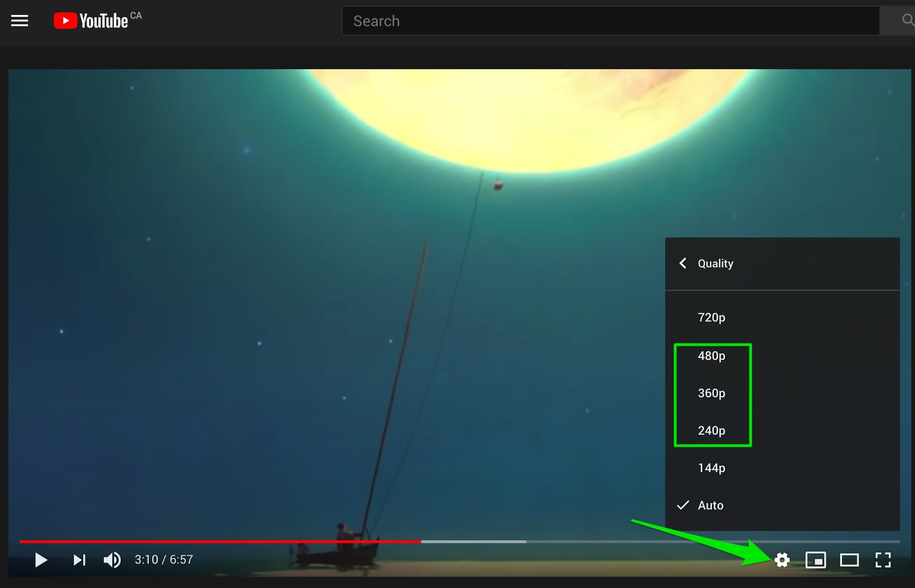The height and width of the screenshot is (588, 915).
Task: Click the Quality menu header label
Action: click(715, 263)
